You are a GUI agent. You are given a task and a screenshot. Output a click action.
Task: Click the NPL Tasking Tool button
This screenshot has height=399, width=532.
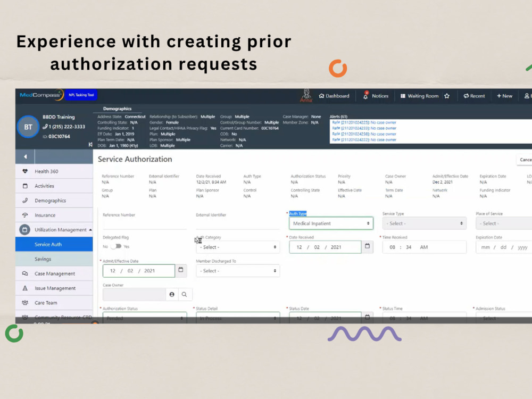coord(81,95)
